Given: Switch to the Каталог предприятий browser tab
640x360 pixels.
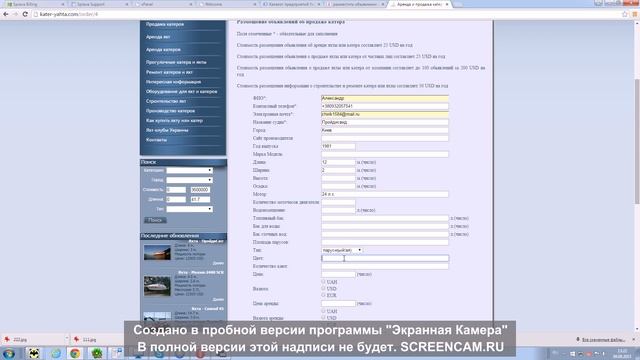Looking at the screenshot, I should tap(291, 4).
